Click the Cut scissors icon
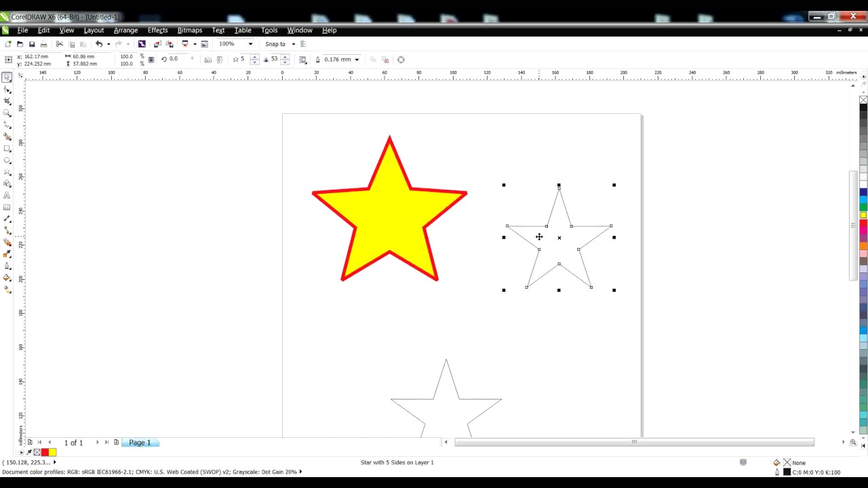This screenshot has width=868, height=488. tap(60, 44)
